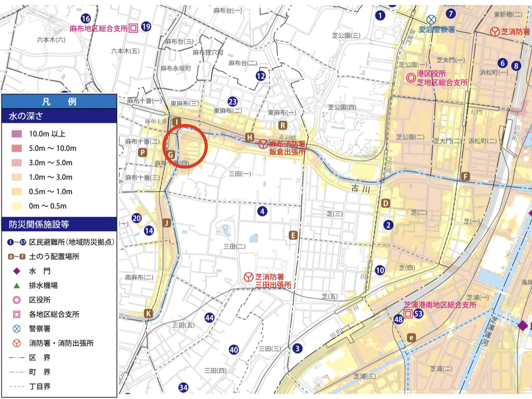
Task: Click shelter marker number 12
Action: 261,76
